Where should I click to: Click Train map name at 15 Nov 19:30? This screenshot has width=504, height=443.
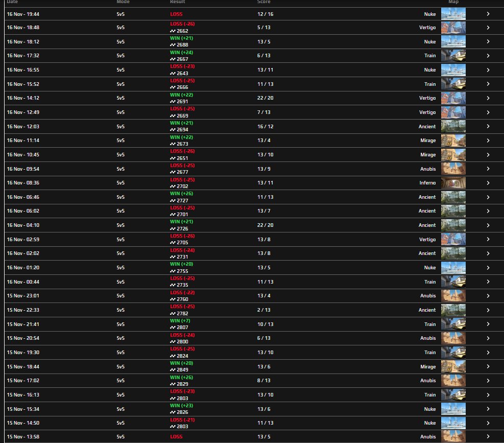(x=430, y=352)
